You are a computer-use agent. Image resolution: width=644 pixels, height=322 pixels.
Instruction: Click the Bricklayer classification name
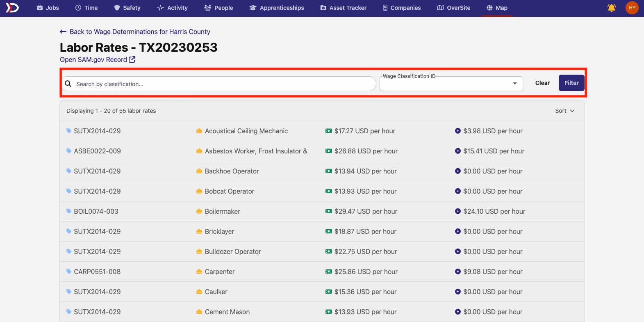[x=219, y=231]
